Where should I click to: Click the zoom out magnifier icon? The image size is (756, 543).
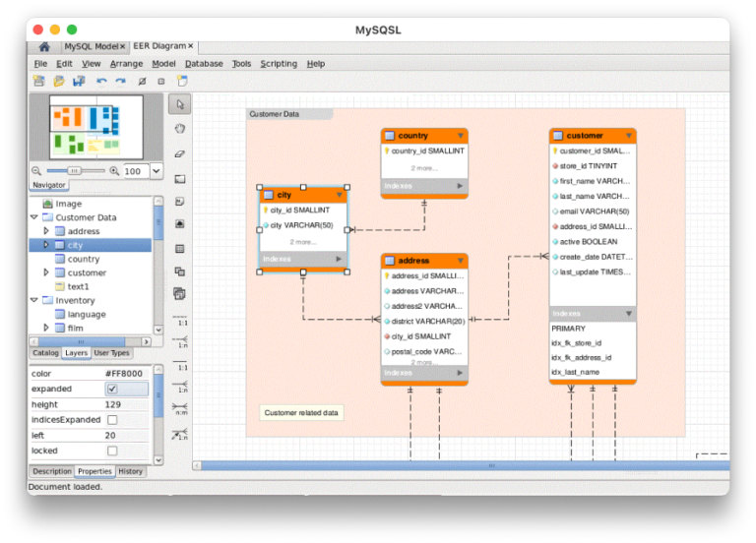tap(36, 170)
